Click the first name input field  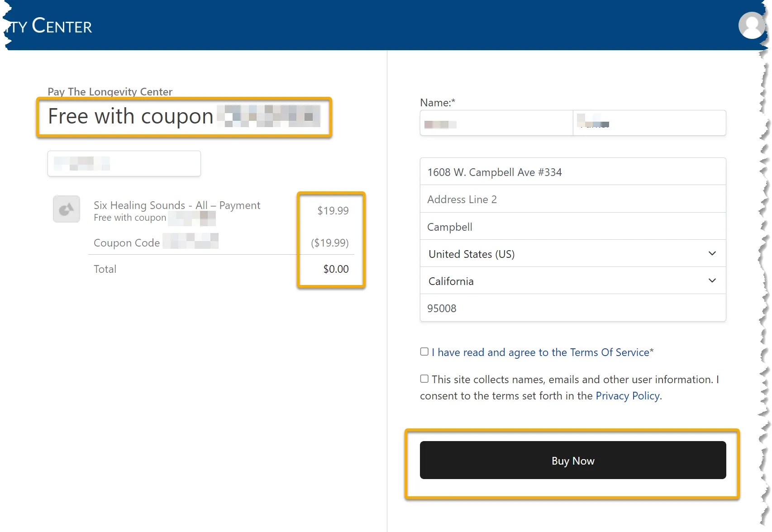[x=496, y=123]
